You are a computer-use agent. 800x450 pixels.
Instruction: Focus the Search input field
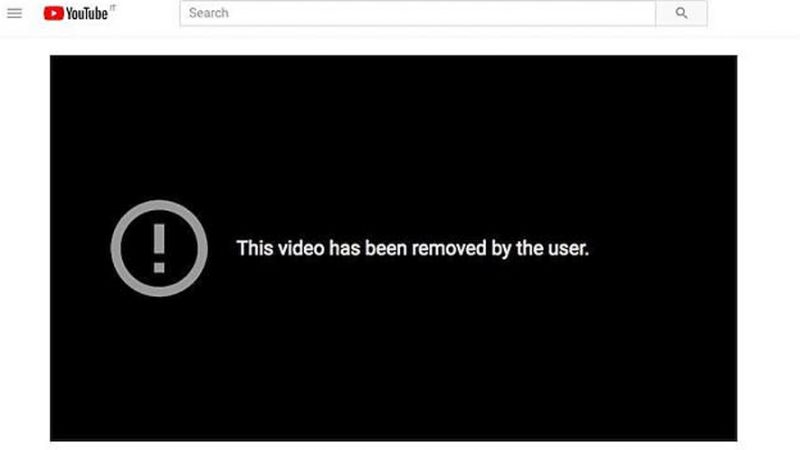pos(418,13)
